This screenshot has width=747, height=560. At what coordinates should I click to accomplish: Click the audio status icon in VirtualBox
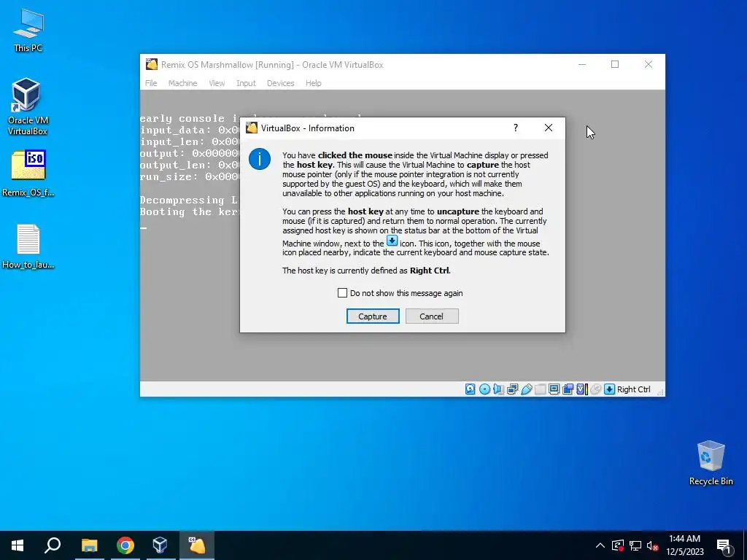coord(498,389)
